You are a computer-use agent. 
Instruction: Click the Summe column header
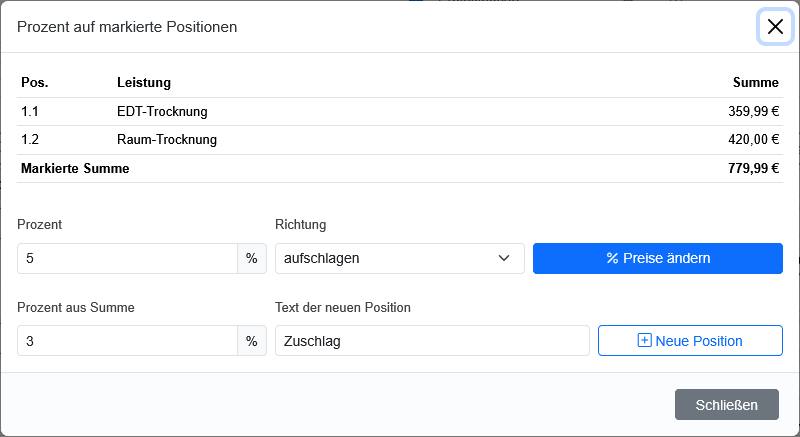(x=756, y=83)
